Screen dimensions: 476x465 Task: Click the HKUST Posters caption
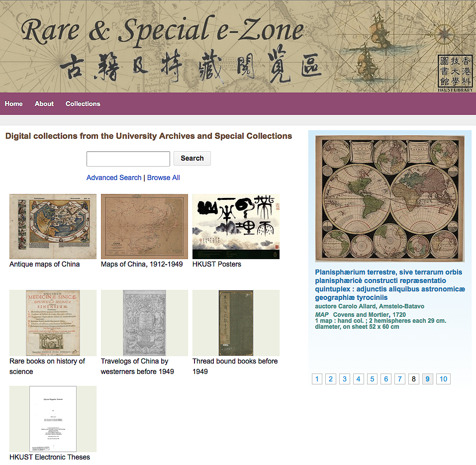217,265
